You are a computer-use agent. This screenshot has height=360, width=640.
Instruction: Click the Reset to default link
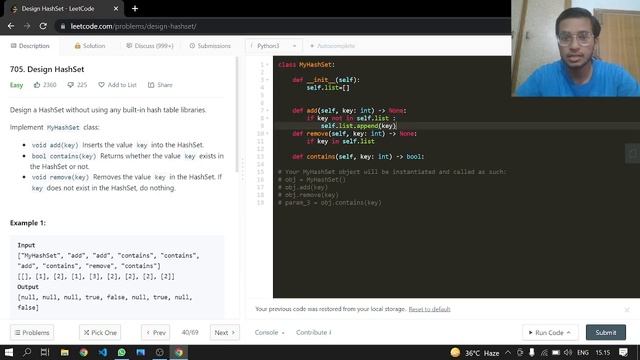[x=429, y=309]
